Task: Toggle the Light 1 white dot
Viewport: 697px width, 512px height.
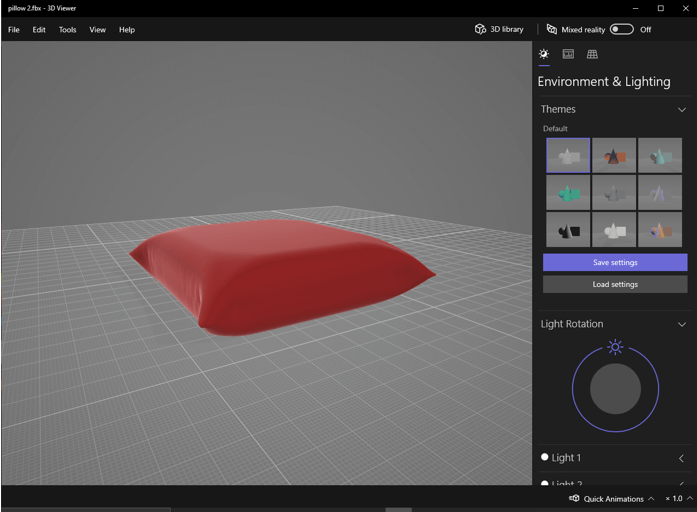Action: (545, 457)
